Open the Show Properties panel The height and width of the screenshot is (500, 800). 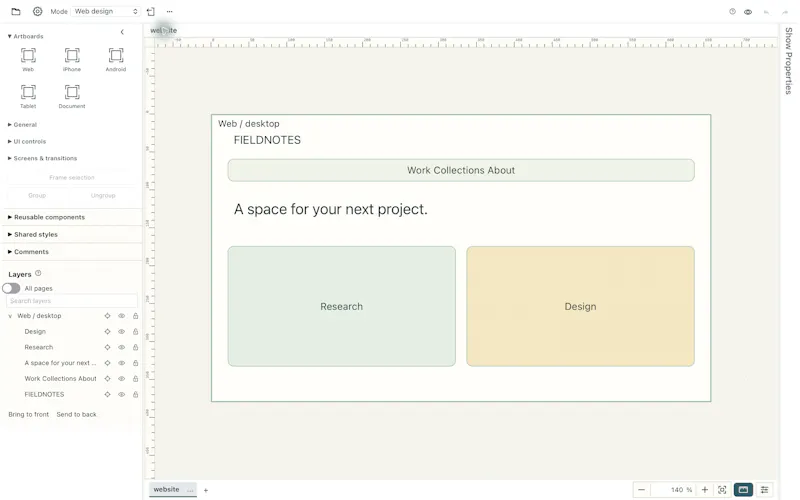789,61
